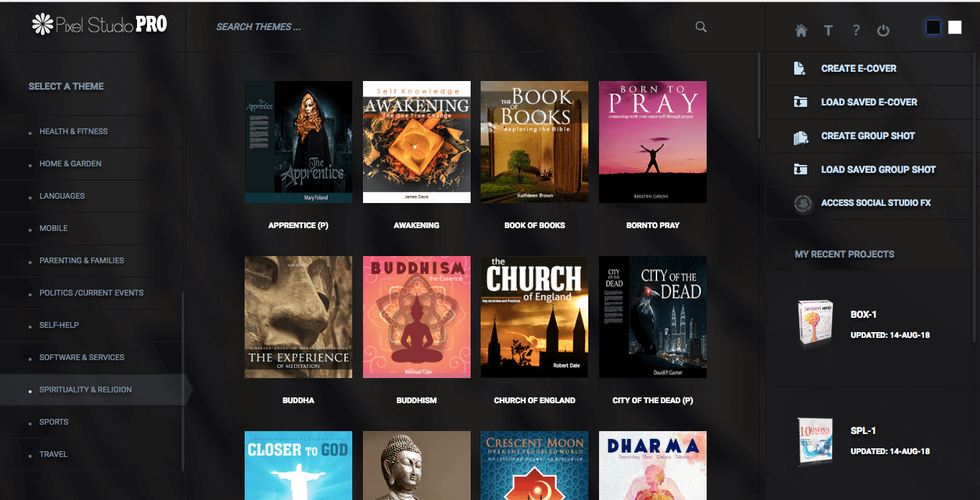
Task: Open SPL-1 recent project thumbnail
Action: click(x=815, y=440)
